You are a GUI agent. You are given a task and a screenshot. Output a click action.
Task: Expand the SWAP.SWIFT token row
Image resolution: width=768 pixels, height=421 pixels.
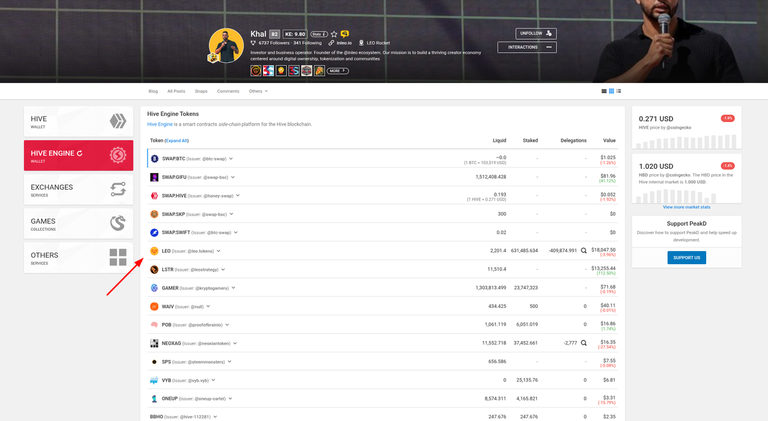pos(236,233)
